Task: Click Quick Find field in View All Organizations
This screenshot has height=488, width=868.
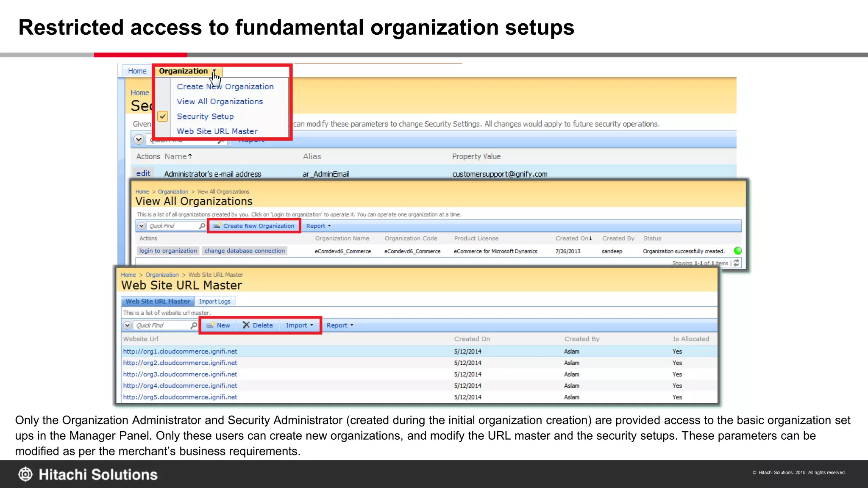Action: 172,226
